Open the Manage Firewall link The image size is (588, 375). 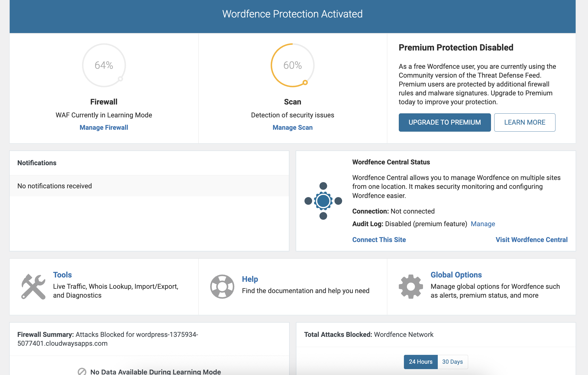(104, 127)
